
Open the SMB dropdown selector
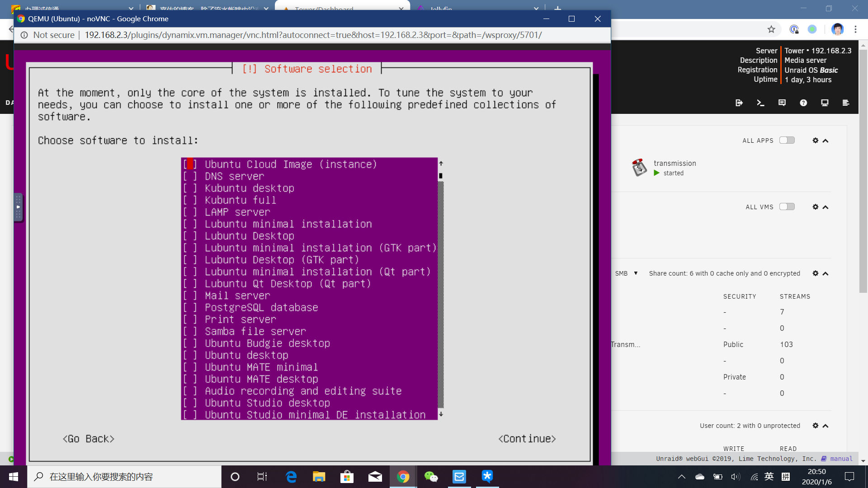[x=636, y=273]
